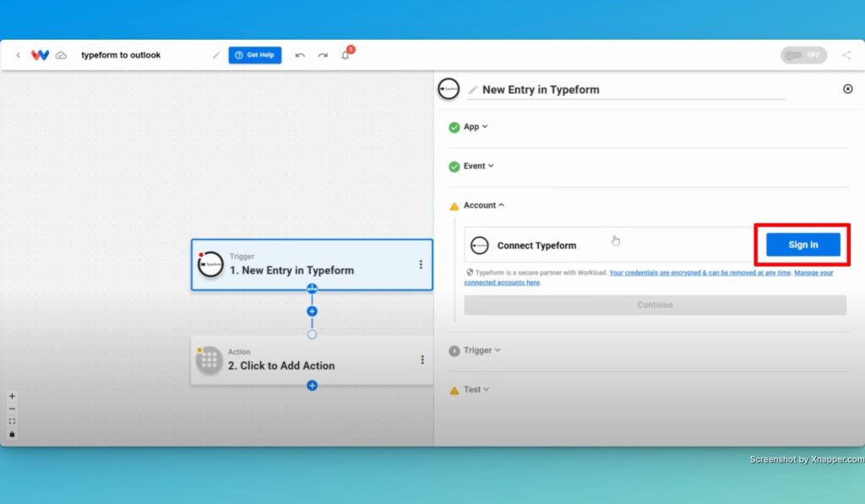Click plus below Add Action node
Viewport: 865px width, 504px height.
pos(313,386)
